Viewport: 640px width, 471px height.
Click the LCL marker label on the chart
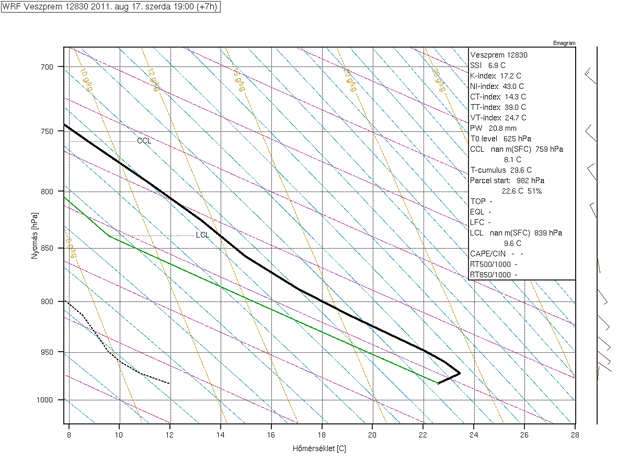202,235
